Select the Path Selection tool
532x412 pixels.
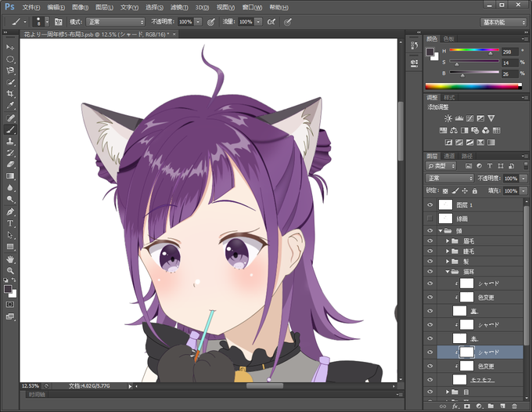click(x=10, y=235)
